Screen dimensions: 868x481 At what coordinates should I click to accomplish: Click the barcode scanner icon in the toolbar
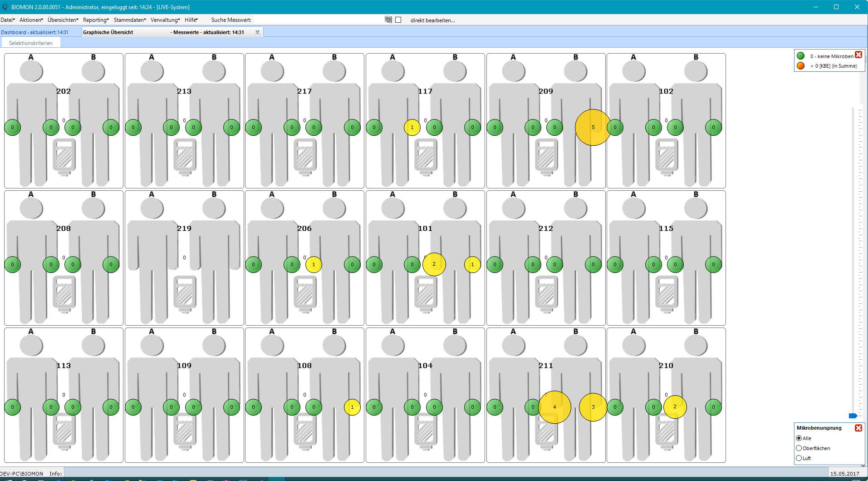click(x=388, y=20)
